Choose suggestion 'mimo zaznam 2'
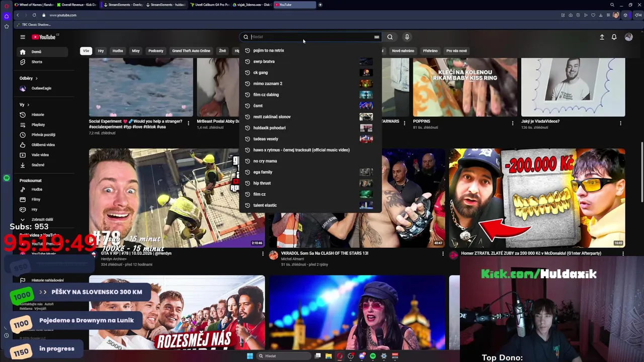 tap(310, 83)
